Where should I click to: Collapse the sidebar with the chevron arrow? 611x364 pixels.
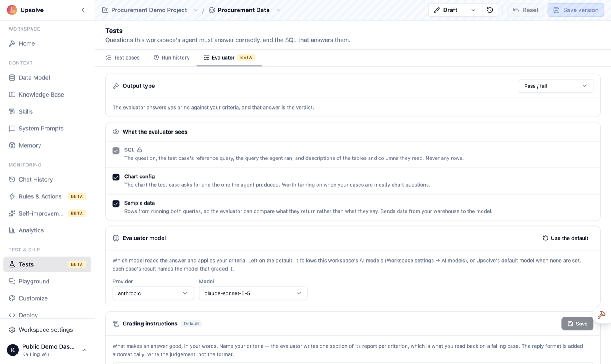(x=83, y=10)
